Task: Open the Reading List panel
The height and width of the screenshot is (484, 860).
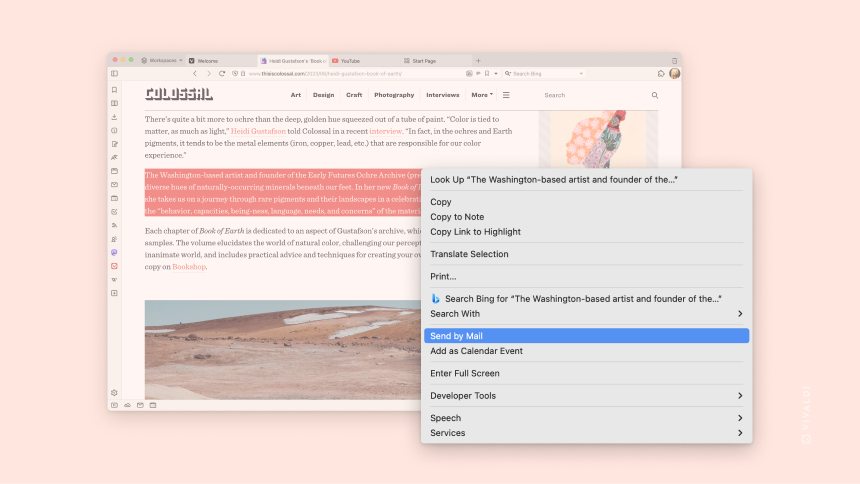Action: point(114,103)
